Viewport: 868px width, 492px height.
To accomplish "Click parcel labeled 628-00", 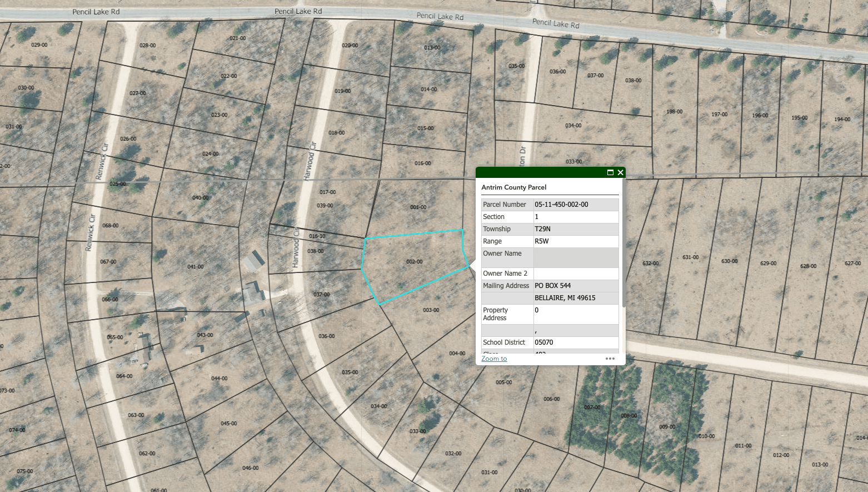I will 808,266.
